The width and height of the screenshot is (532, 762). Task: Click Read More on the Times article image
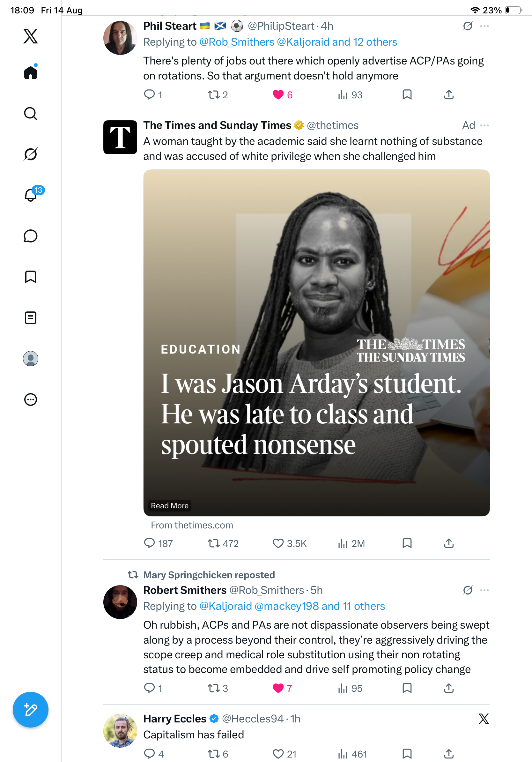point(169,505)
